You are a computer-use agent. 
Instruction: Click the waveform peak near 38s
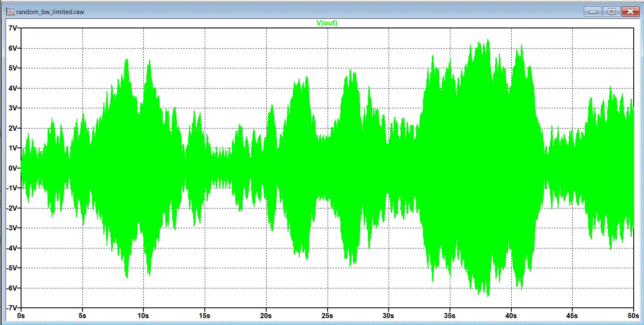coord(488,40)
